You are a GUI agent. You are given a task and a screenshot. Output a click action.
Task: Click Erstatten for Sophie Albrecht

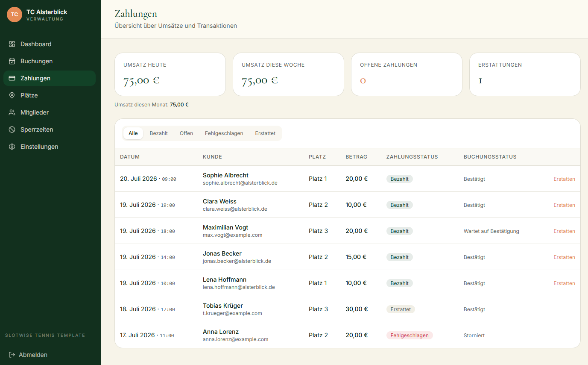(564, 179)
